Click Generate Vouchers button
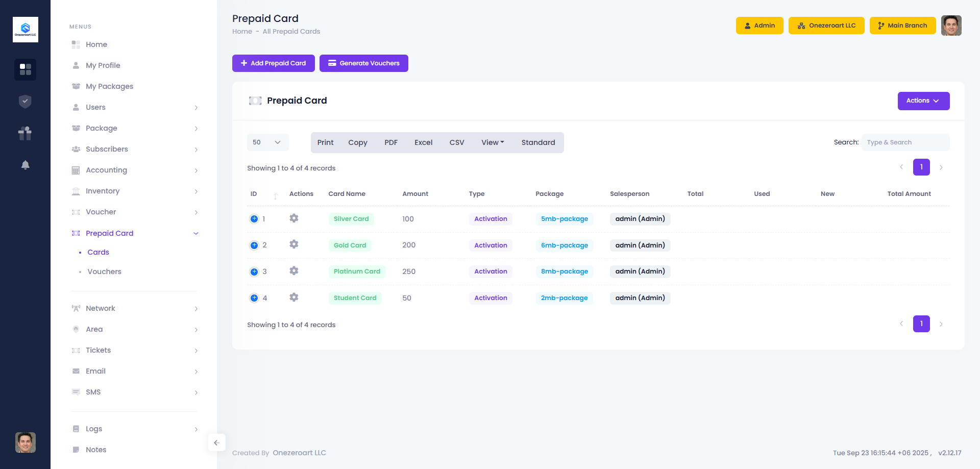 363,63
